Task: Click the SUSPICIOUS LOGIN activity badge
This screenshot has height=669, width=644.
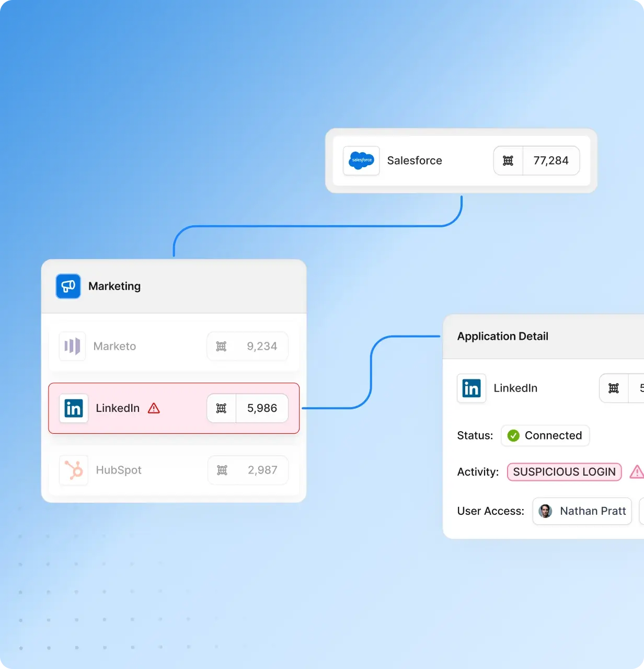Action: point(564,471)
